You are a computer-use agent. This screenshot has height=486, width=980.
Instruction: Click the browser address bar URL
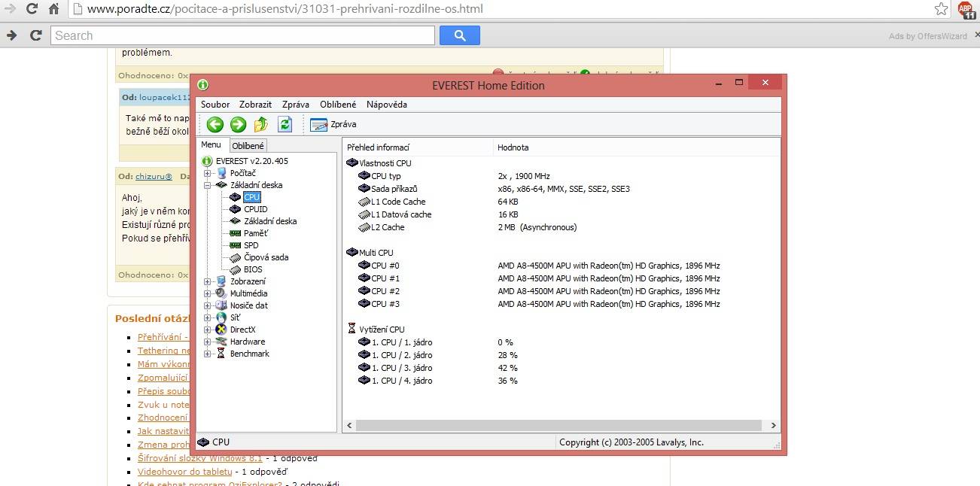tap(285, 10)
